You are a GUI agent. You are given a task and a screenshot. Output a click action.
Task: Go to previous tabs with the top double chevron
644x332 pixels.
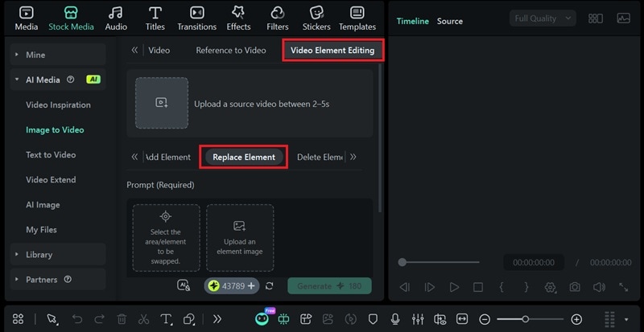pos(134,50)
